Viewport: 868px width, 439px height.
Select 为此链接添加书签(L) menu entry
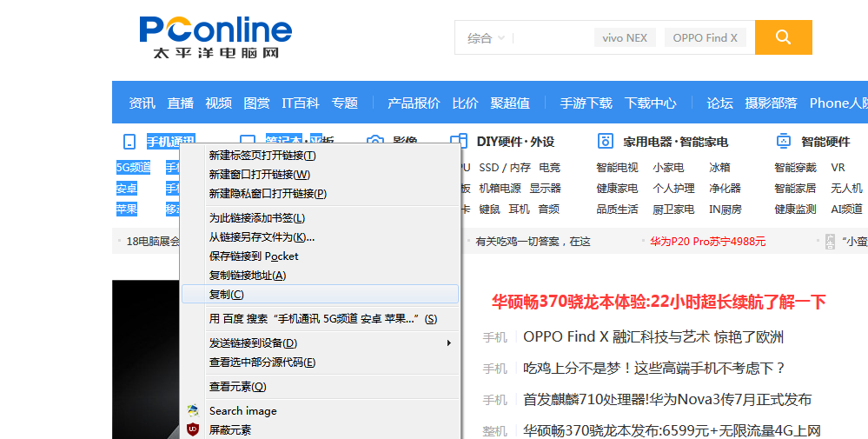click(x=321, y=218)
